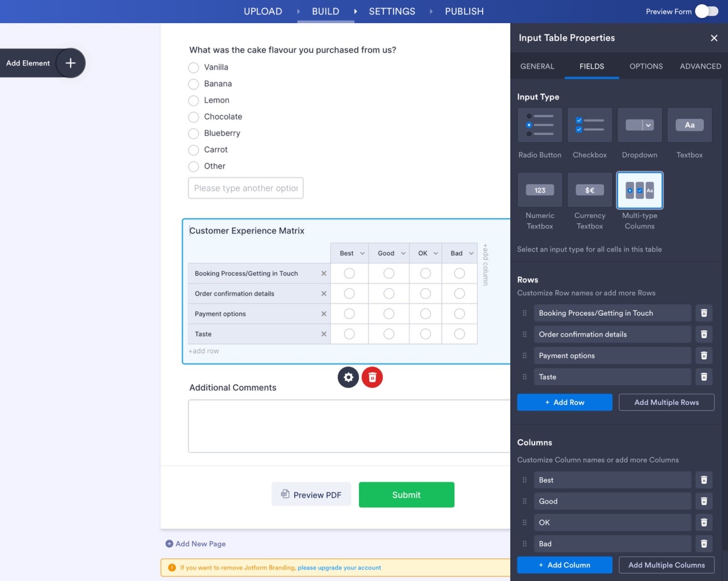Click the Please type another option field
Viewport: 728px width, 581px height.
point(246,188)
